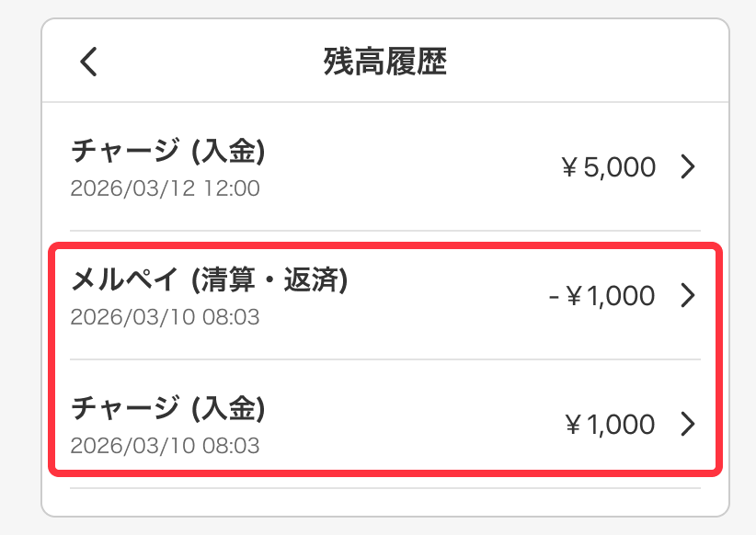Click the 残高履歴 header title
This screenshot has height=535, width=756.
(x=385, y=63)
